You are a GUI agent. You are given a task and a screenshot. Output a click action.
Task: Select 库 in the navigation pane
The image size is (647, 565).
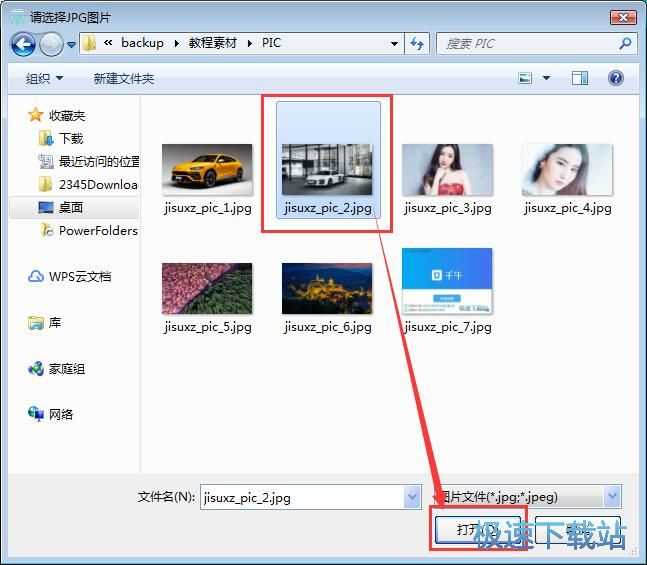[55, 322]
